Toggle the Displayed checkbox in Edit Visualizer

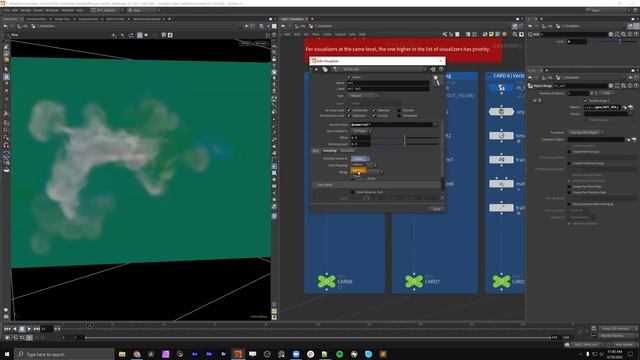coord(349,116)
